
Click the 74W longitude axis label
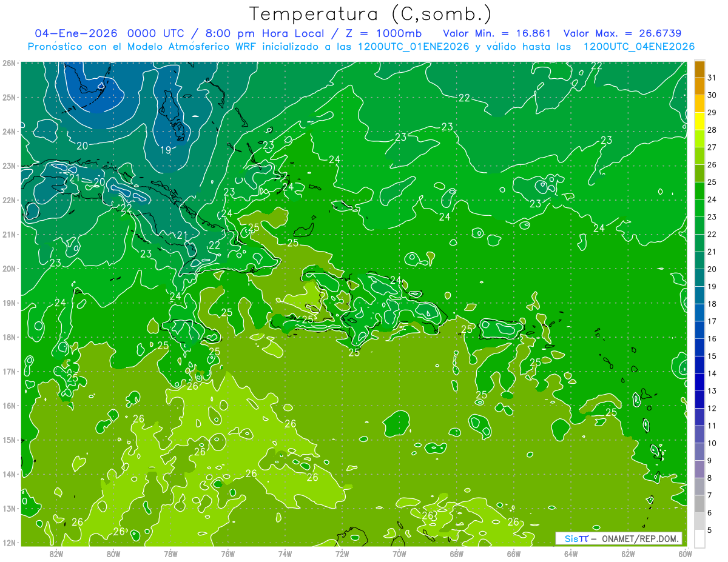click(x=285, y=553)
